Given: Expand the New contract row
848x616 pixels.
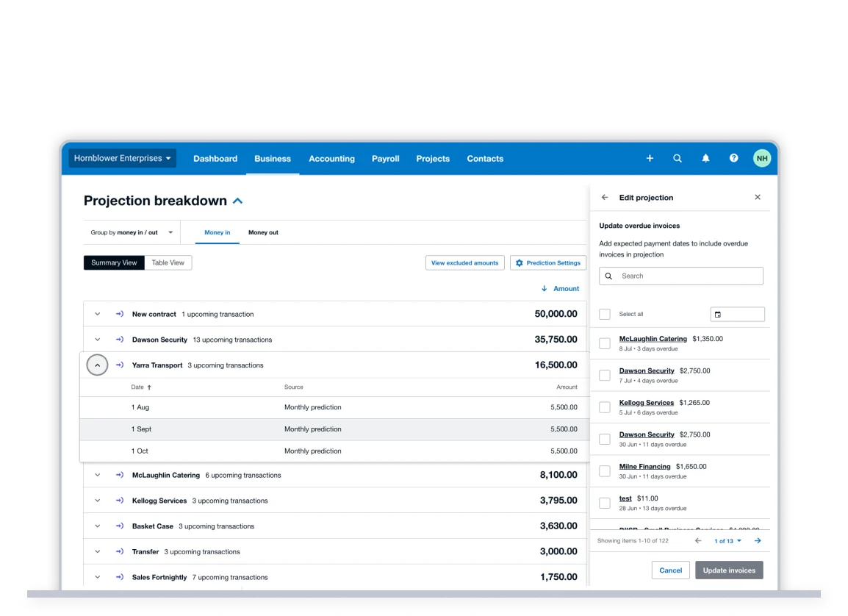Looking at the screenshot, I should coord(97,314).
